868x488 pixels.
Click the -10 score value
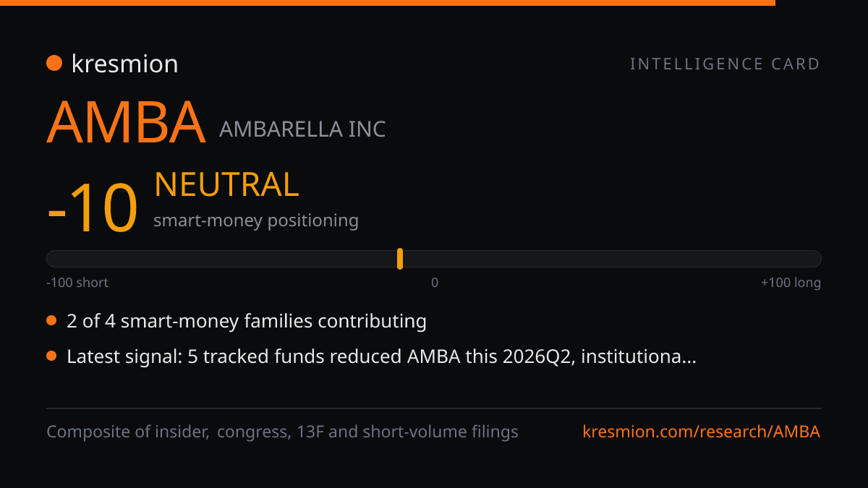tap(92, 209)
